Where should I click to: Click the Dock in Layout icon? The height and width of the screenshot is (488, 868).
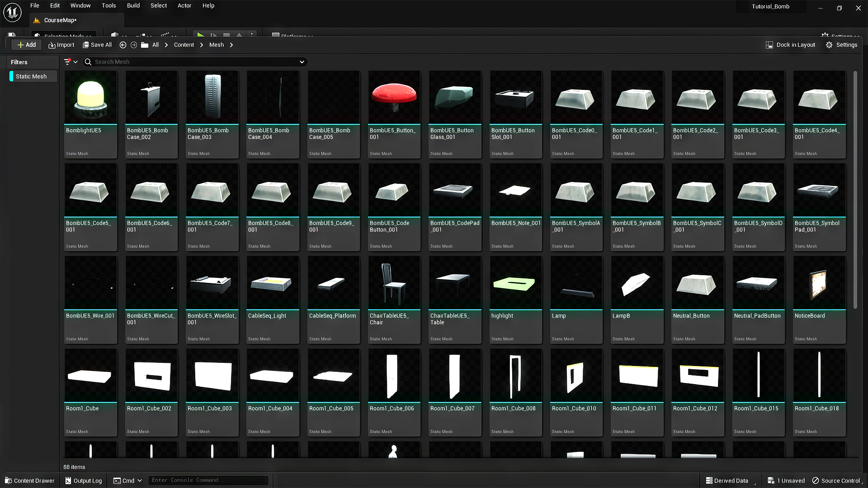click(769, 45)
